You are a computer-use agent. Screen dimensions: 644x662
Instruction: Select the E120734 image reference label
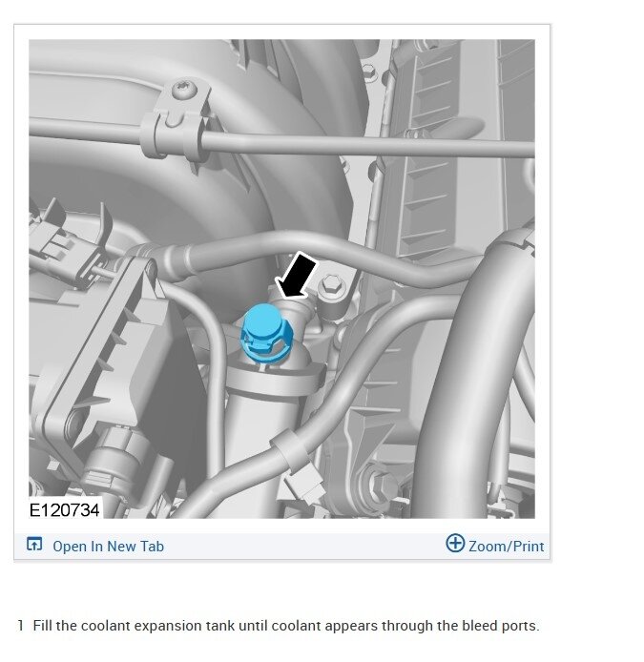point(65,509)
